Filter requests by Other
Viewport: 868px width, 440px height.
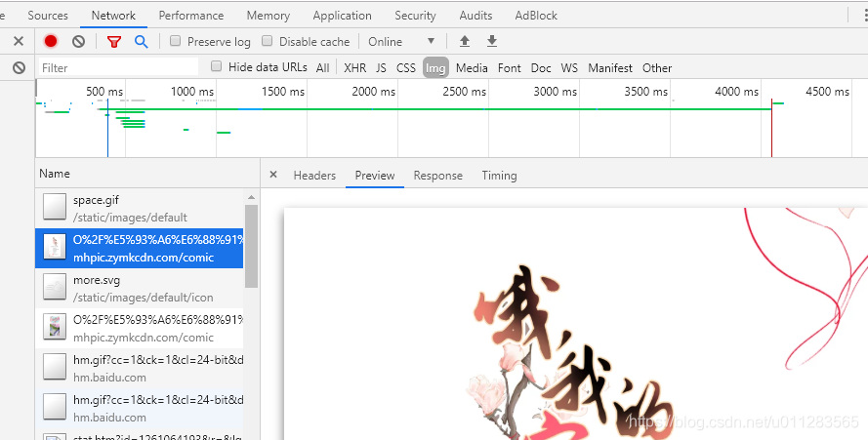[657, 68]
